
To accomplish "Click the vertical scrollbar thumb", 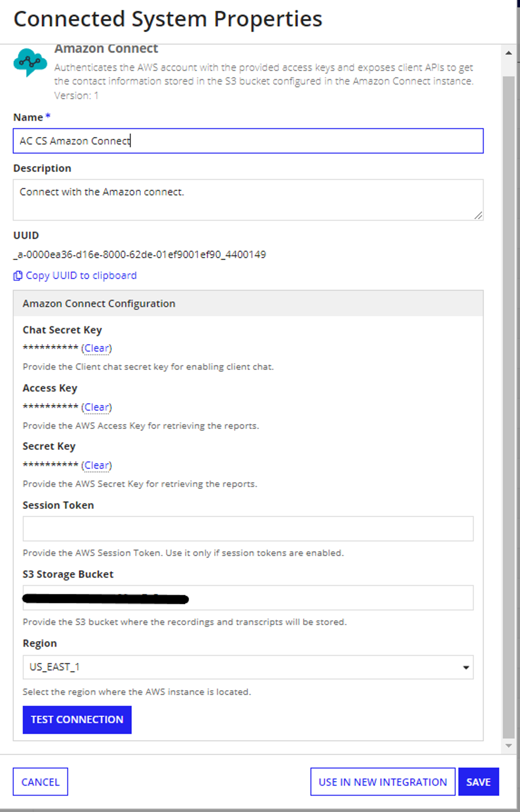I will click(x=508, y=407).
